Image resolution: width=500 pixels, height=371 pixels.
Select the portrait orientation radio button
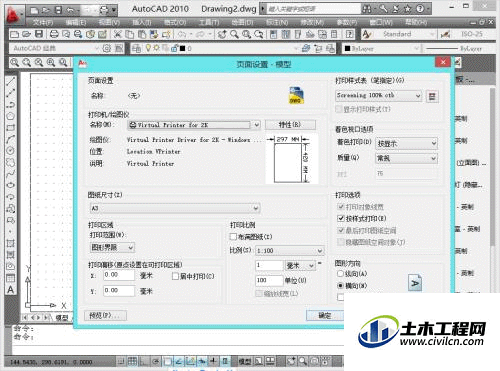point(340,274)
